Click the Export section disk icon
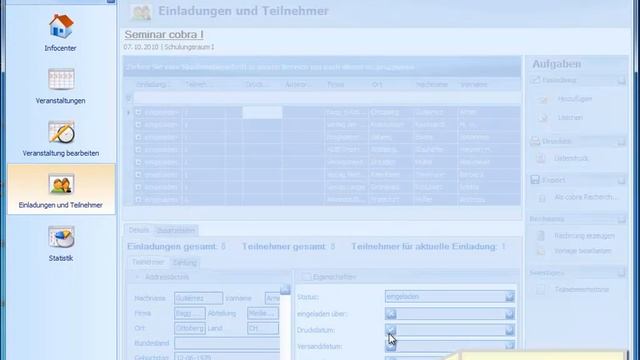640x360 pixels. point(535,180)
